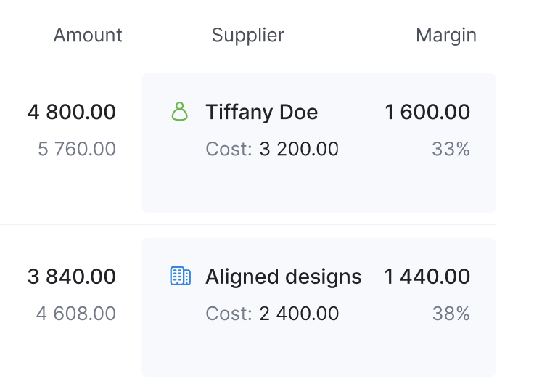Image resolution: width=534 pixels, height=392 pixels.
Task: Click the 3 200.00 cost value
Action: [298, 150]
